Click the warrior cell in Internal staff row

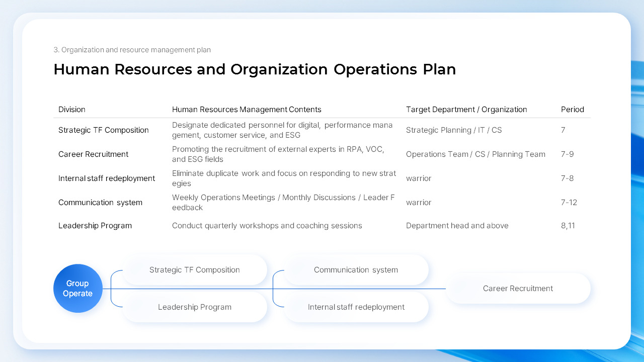(419, 178)
